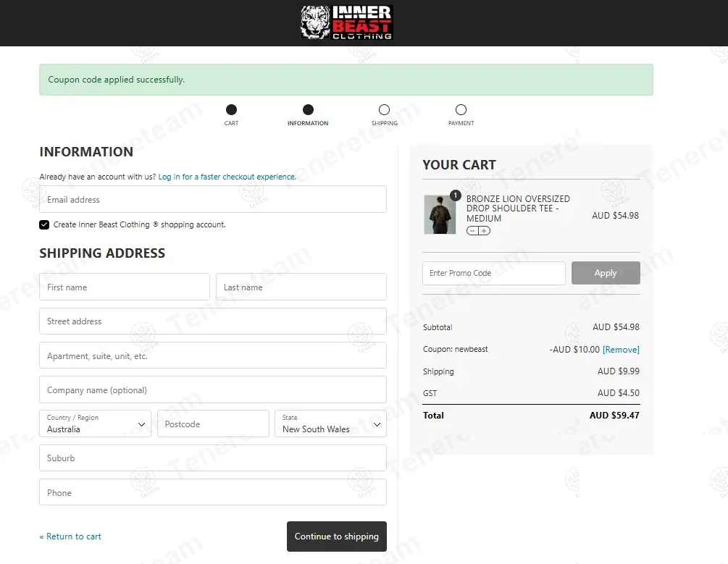Select the Information step circle
The image size is (728, 564).
tap(308, 109)
